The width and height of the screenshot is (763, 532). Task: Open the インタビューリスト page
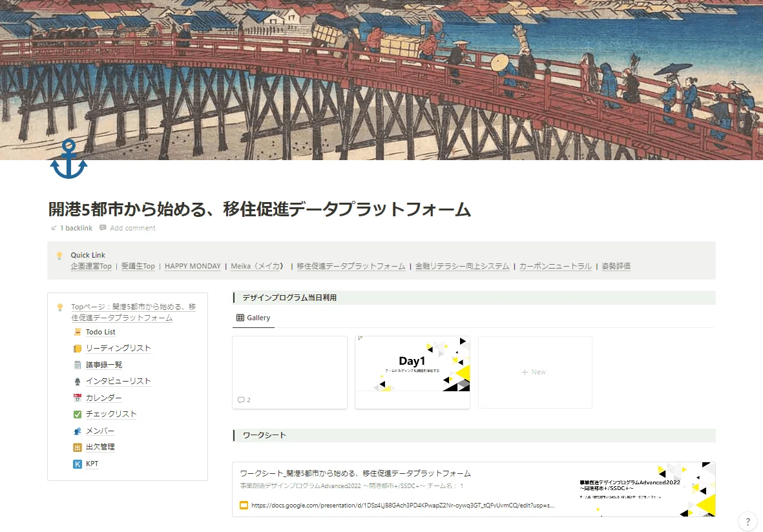tap(118, 382)
